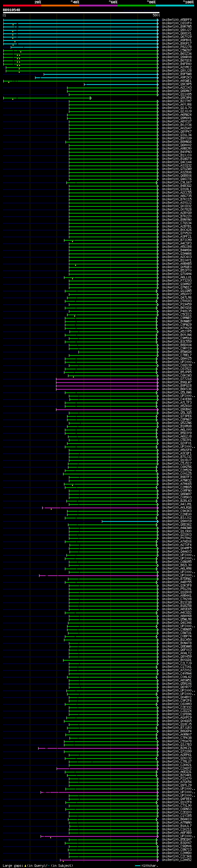The height and width of the screenshot is (868, 197).
Task: Open hit label UniRef100_C9QMV6
Action: click(x=177, y=846)
